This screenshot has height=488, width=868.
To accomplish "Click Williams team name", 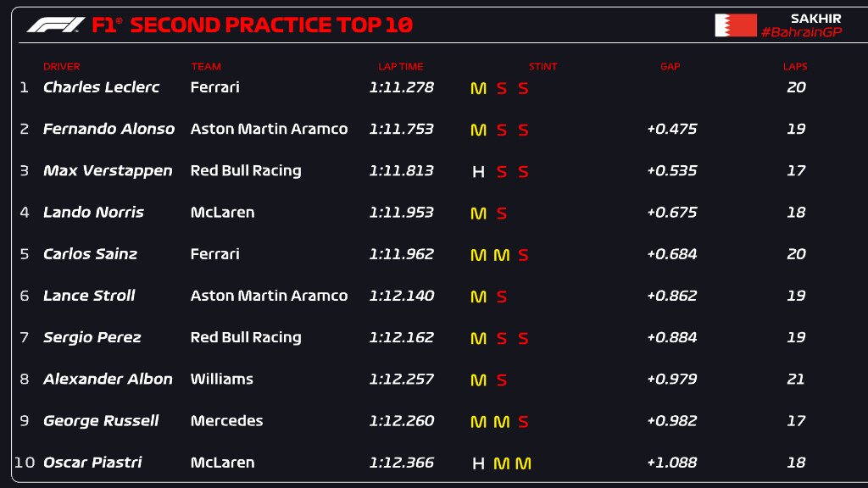I will click(221, 379).
